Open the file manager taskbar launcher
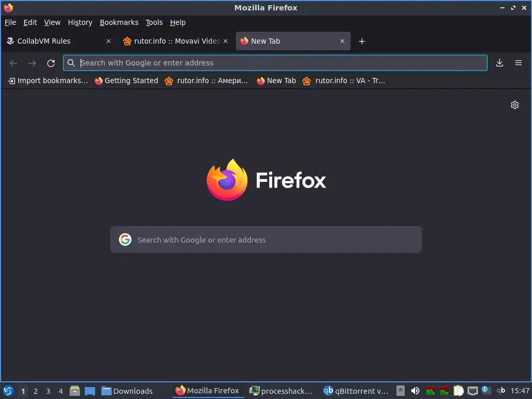This screenshot has height=399, width=532. [75, 391]
